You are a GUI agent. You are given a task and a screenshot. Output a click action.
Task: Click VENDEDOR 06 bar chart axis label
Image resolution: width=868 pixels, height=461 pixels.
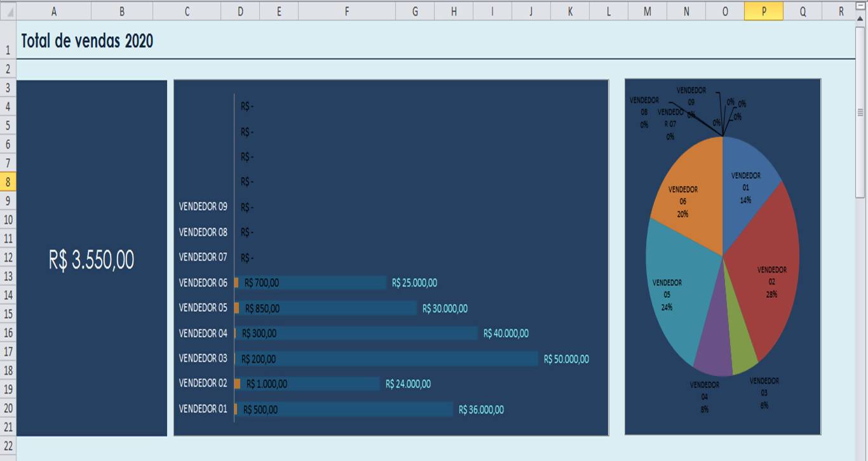click(203, 283)
